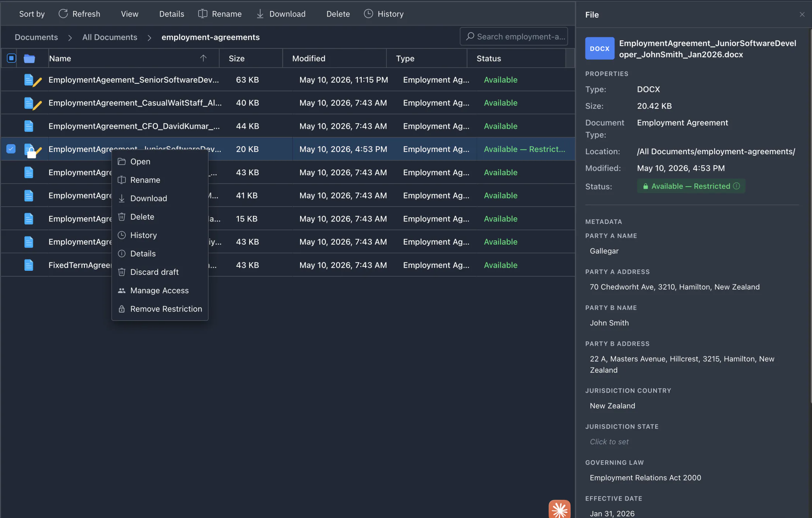The image size is (812, 518).
Task: Click the sort ascending arrow in Name column
Action: (x=203, y=58)
